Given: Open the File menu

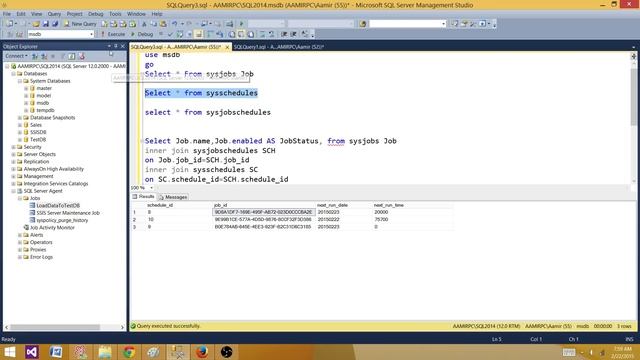Looking at the screenshot, I should click(x=7, y=14).
